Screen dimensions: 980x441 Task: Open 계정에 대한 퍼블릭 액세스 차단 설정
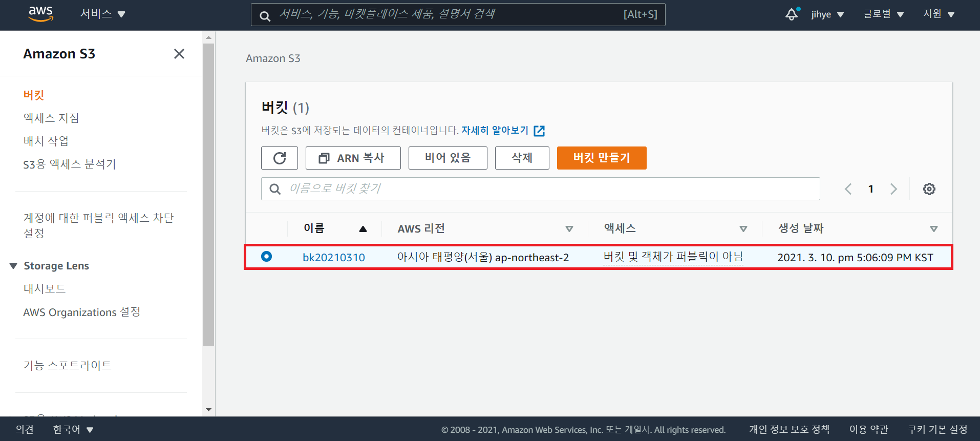pyautogui.click(x=98, y=225)
